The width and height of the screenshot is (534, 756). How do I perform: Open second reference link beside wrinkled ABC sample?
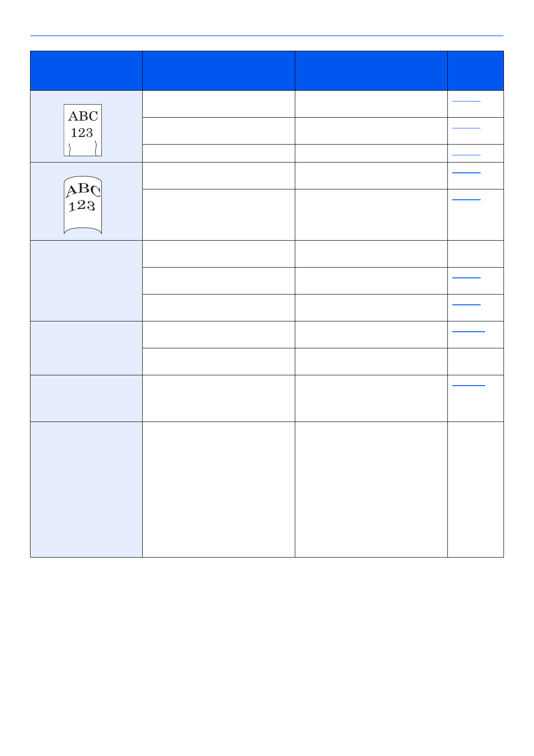pyautogui.click(x=466, y=128)
